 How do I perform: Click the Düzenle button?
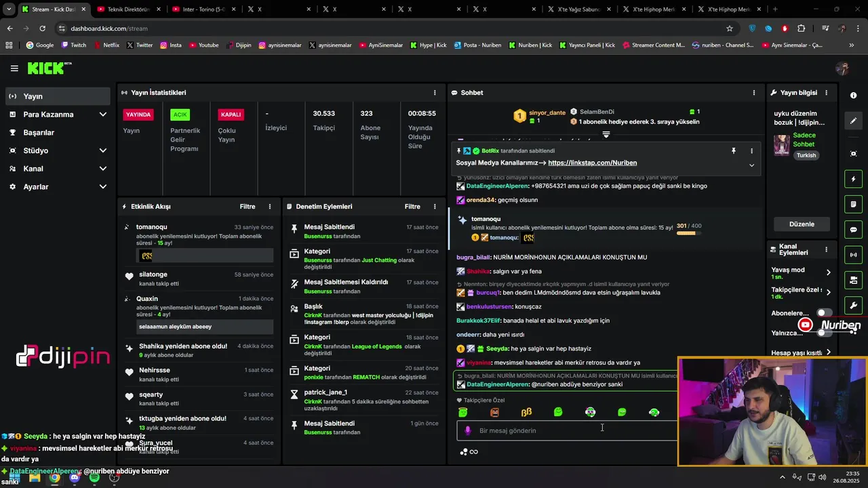point(802,224)
